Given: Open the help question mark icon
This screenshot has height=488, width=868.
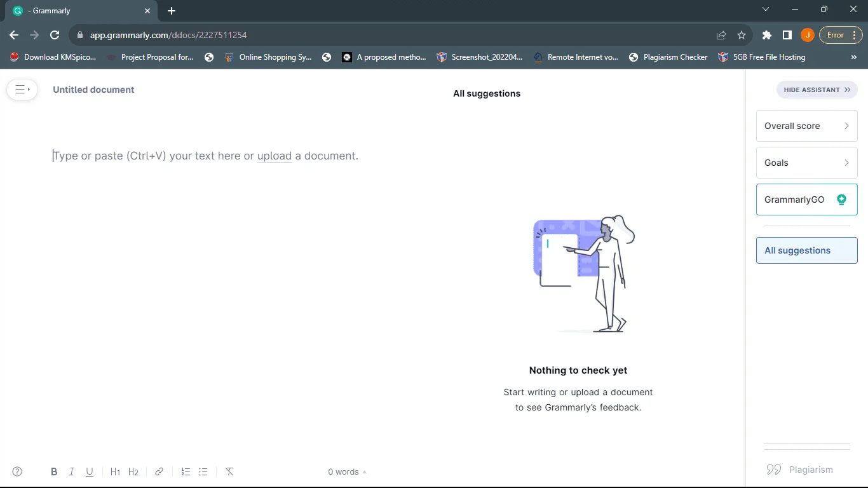Looking at the screenshot, I should [17, 471].
